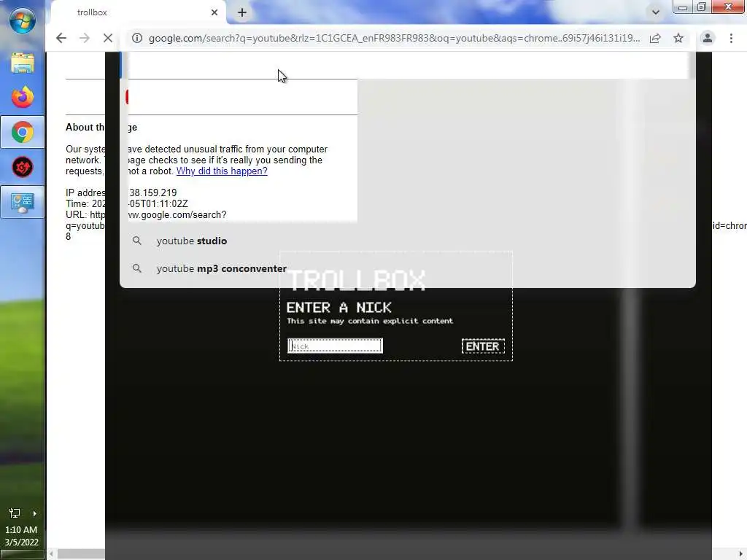Close the trollbox tab
The height and width of the screenshot is (560, 747).
(214, 12)
